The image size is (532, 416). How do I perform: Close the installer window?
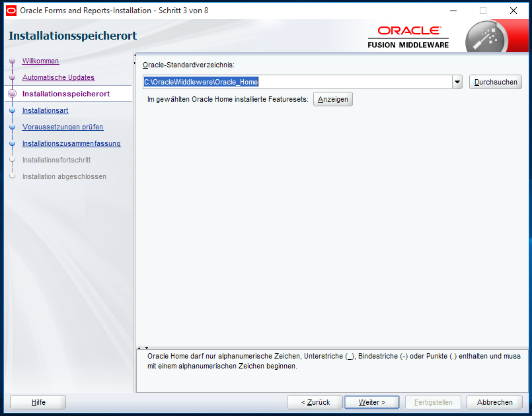point(513,11)
